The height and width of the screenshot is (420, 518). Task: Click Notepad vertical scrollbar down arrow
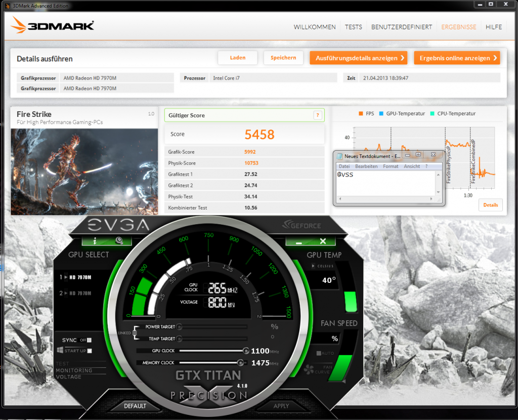pos(439,192)
